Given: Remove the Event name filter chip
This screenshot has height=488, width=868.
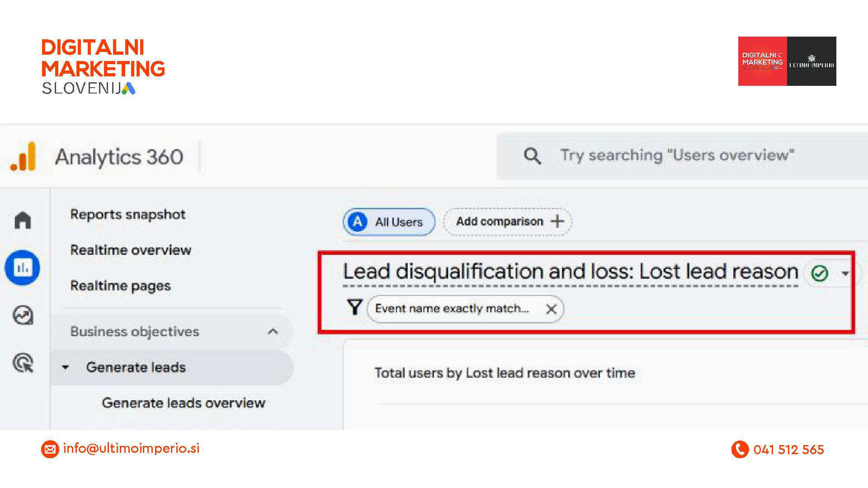Looking at the screenshot, I should [551, 309].
